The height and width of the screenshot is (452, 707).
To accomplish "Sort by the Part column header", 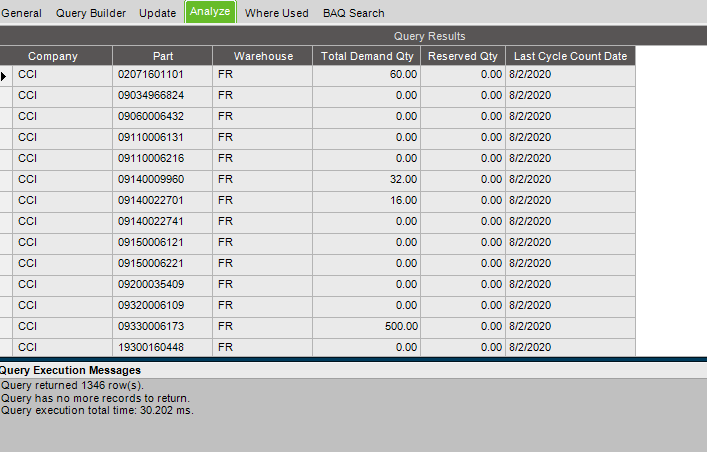I will tap(163, 56).
